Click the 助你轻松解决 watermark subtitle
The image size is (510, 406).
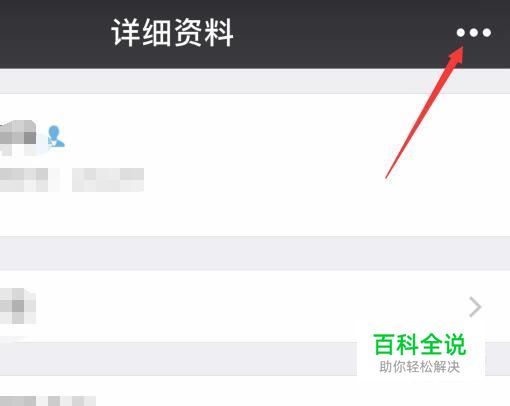420,367
